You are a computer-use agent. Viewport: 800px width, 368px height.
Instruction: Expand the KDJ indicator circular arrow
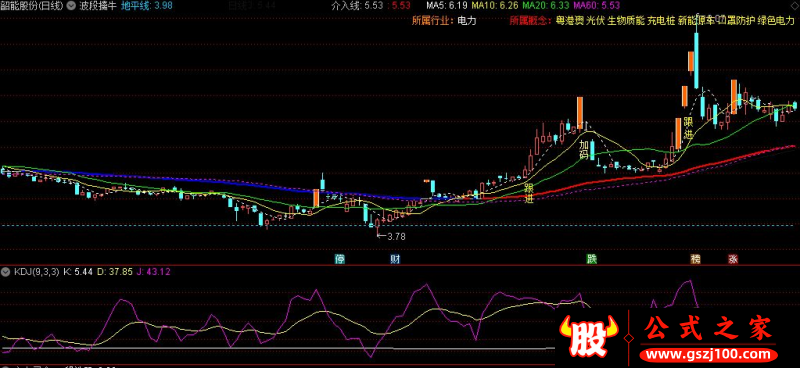click(x=6, y=273)
